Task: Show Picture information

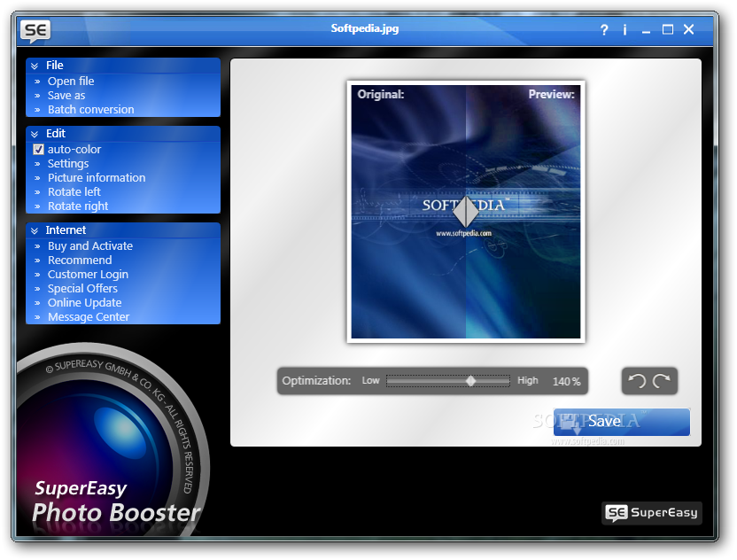Action: pyautogui.click(x=97, y=178)
